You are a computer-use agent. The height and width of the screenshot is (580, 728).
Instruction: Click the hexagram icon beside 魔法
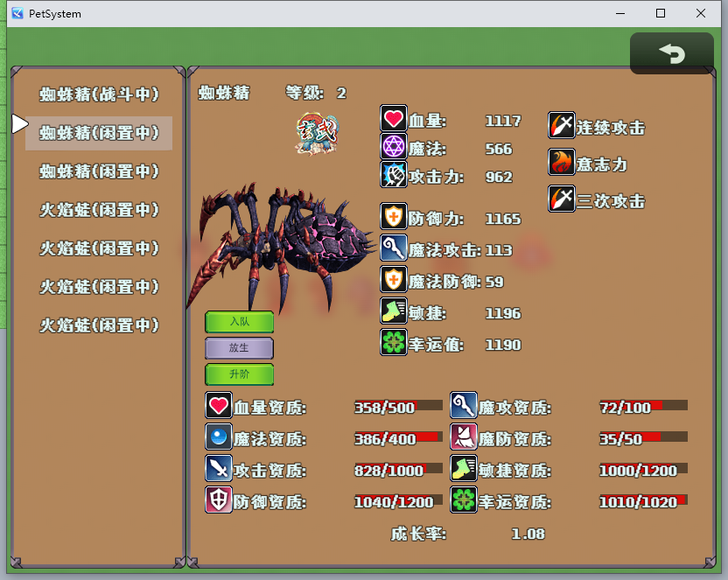tap(393, 147)
